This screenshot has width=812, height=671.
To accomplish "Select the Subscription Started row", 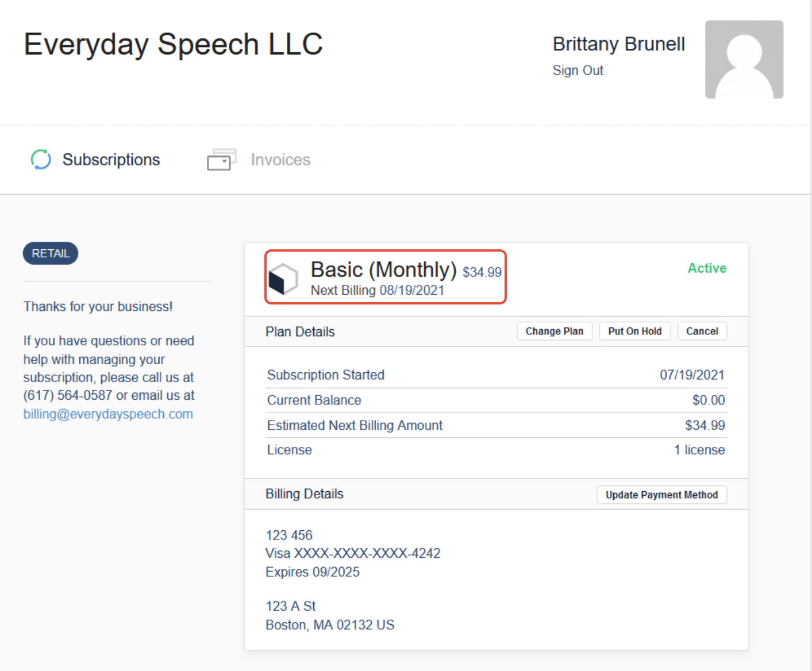I will 496,375.
